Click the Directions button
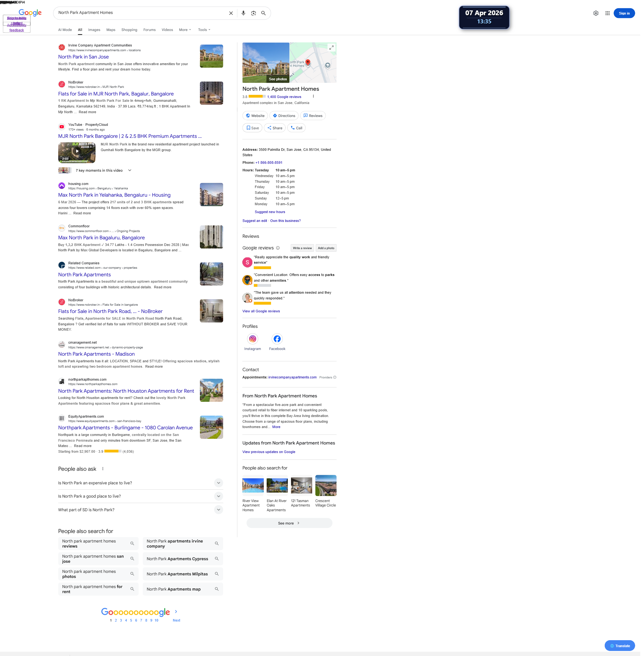The width and height of the screenshot is (644, 656). point(284,116)
